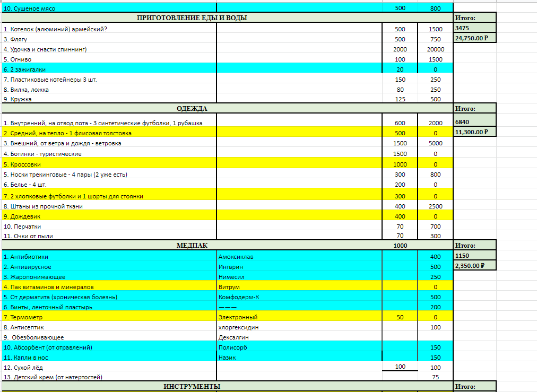The width and height of the screenshot is (537, 392).
Task: Select the 'Итого:' label beside МЕДПАК
Action: click(475, 246)
